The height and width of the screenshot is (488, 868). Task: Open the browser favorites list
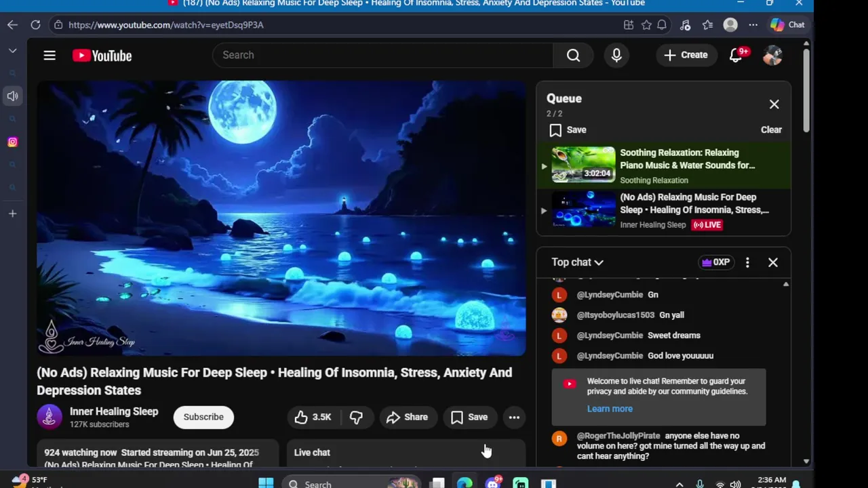coord(707,24)
